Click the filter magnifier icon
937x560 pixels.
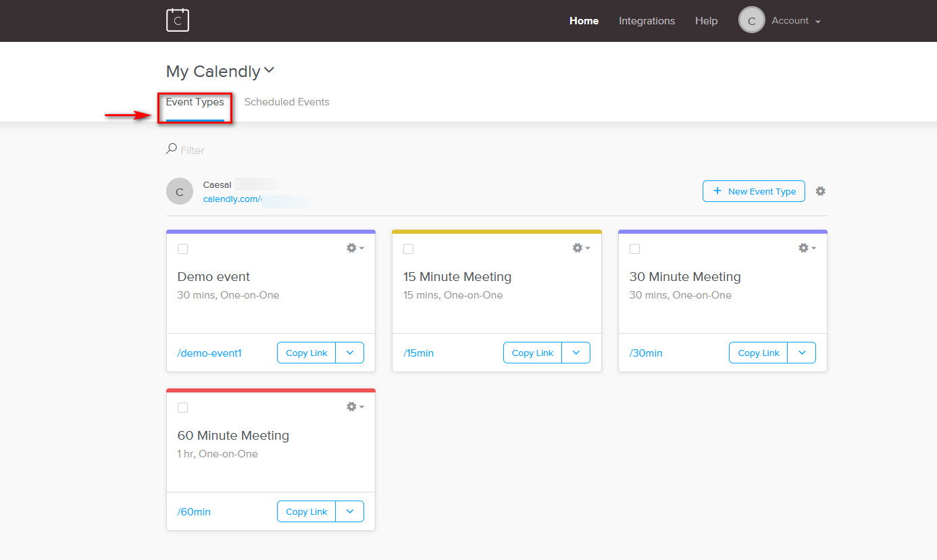point(172,149)
